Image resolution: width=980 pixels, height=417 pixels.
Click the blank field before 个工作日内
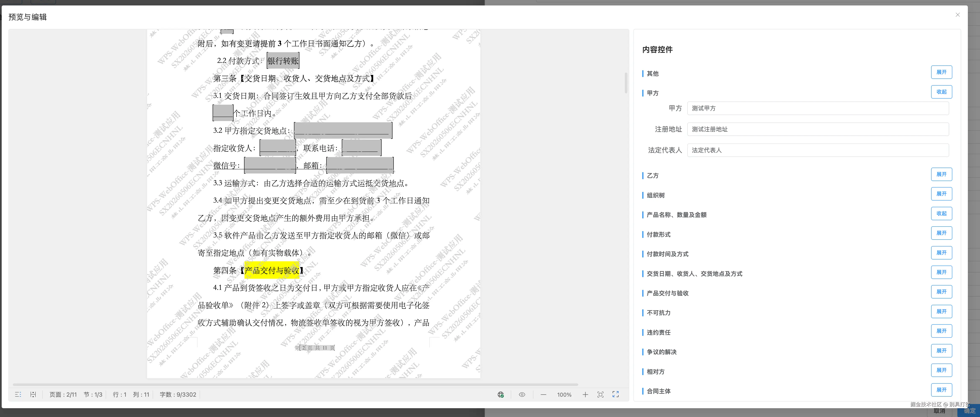tap(223, 113)
